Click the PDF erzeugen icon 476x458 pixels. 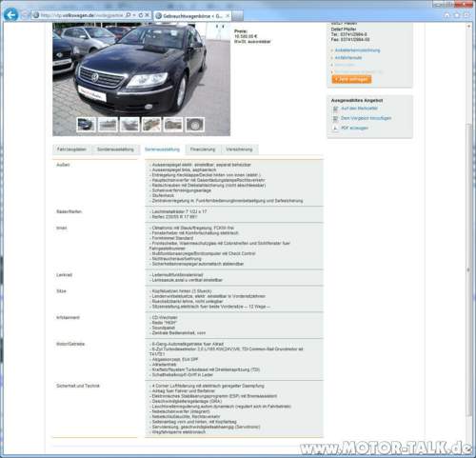pos(335,129)
